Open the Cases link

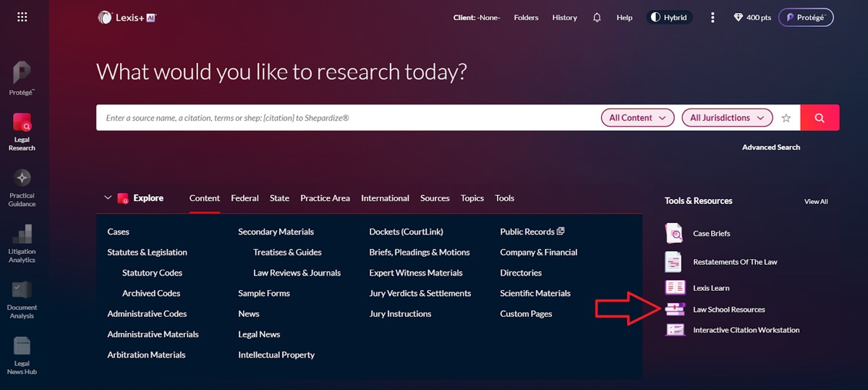119,232
